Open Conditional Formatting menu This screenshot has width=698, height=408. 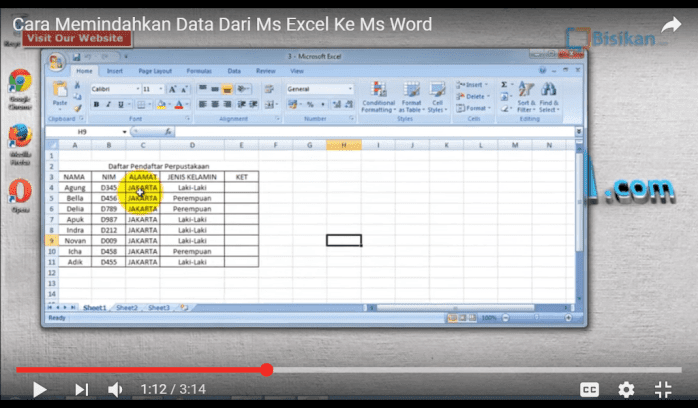pyautogui.click(x=378, y=97)
